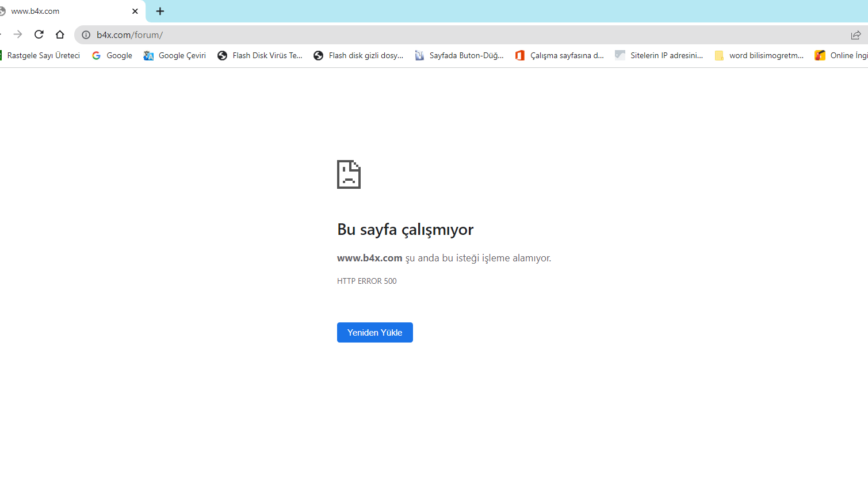Open the Google bookmark
This screenshot has height=483, width=868.
click(112, 55)
